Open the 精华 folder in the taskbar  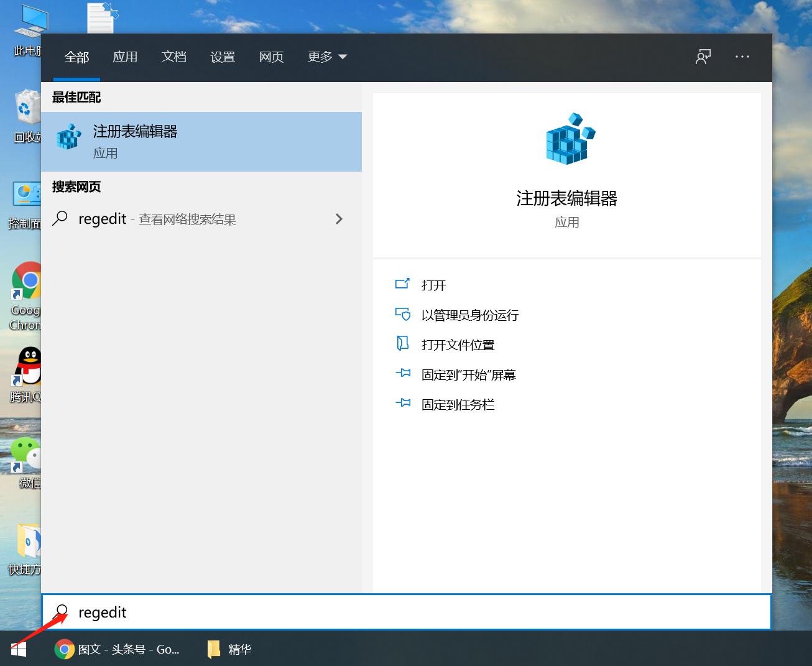[x=228, y=649]
